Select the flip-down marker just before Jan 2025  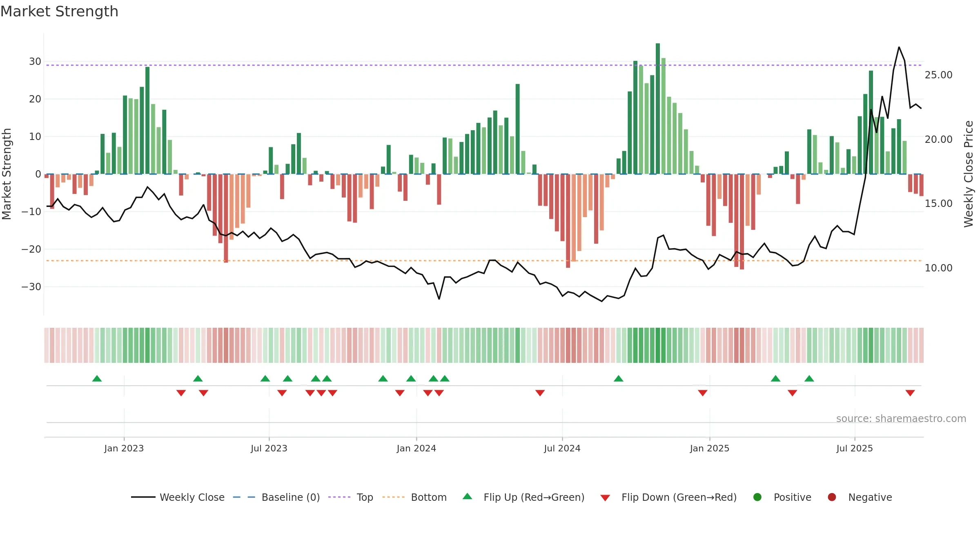point(703,393)
